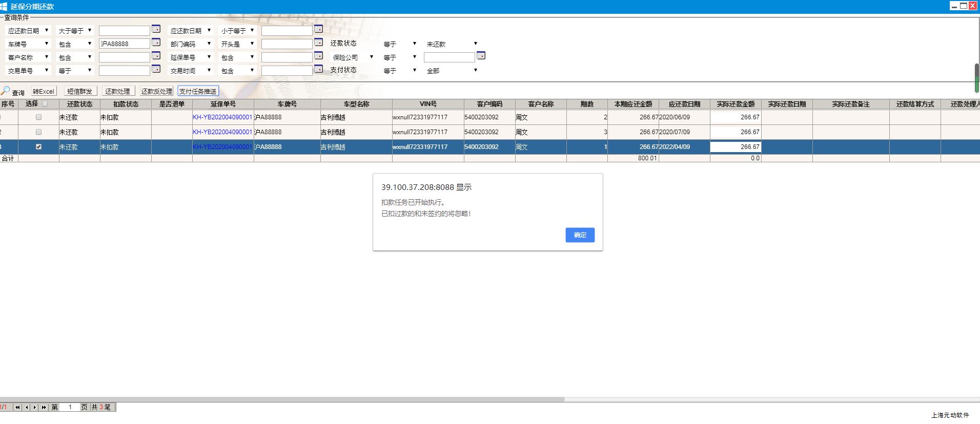Click the horizontal scrollbar under the table
Viewport: 980px width, 424px height.
pos(282,399)
